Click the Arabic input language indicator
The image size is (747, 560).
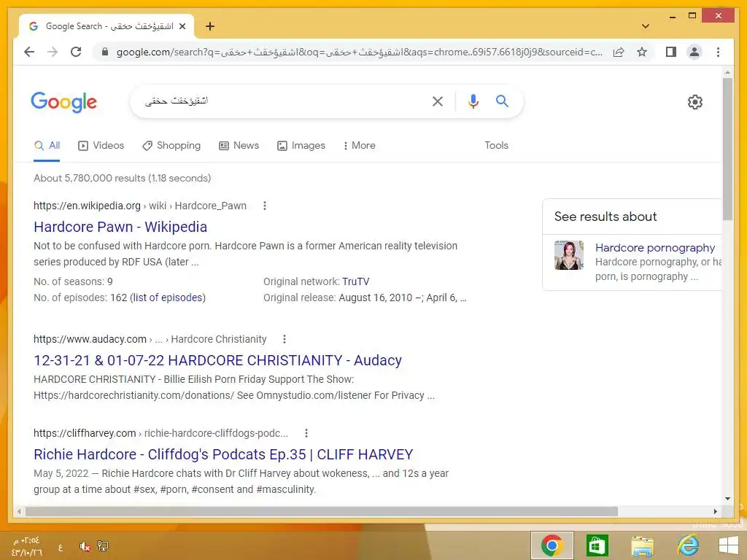point(61,547)
